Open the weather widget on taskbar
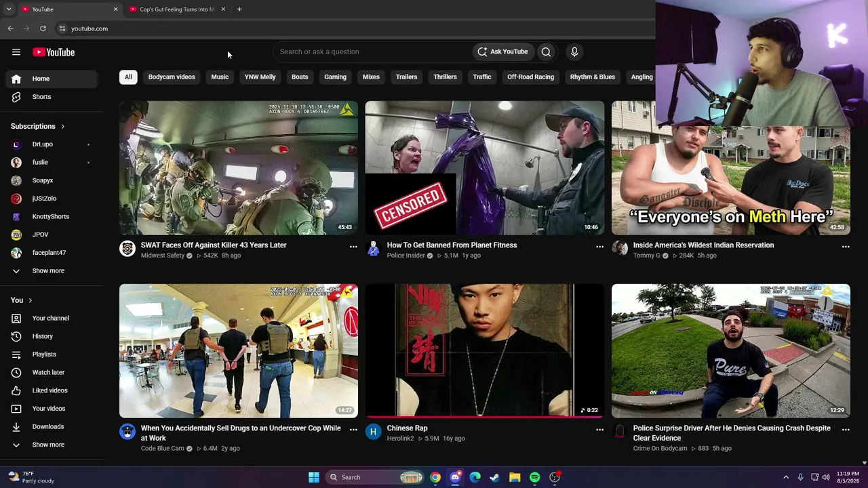The height and width of the screenshot is (488, 868). [31, 477]
